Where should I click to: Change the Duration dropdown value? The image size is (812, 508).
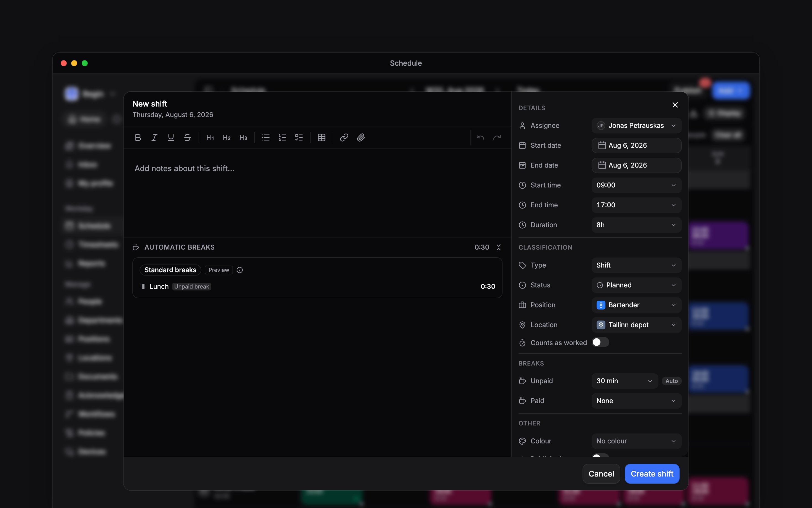click(636, 225)
